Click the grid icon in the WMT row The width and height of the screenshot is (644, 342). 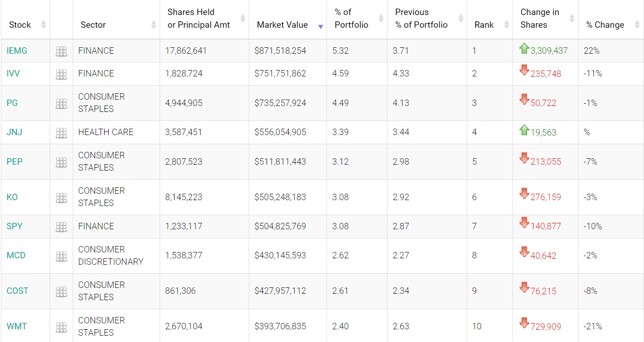(61, 327)
